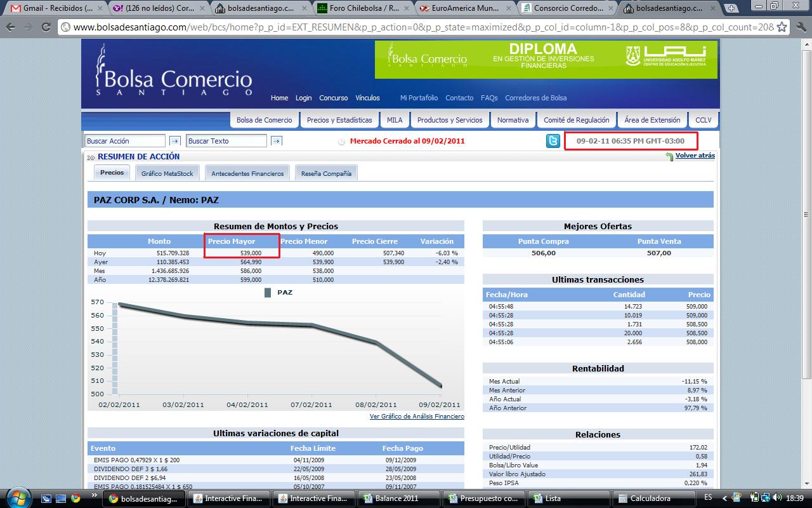Click the Volver atrás link

[695, 156]
